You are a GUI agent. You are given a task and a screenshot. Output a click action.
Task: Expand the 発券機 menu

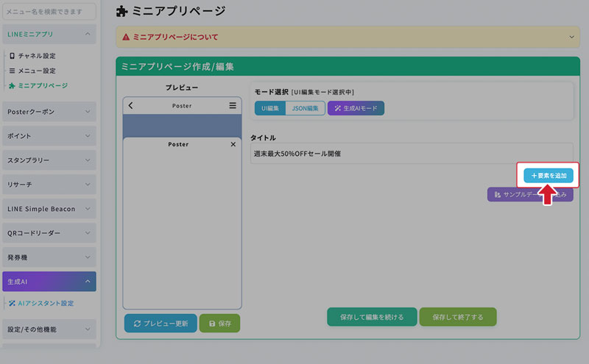[x=49, y=257]
